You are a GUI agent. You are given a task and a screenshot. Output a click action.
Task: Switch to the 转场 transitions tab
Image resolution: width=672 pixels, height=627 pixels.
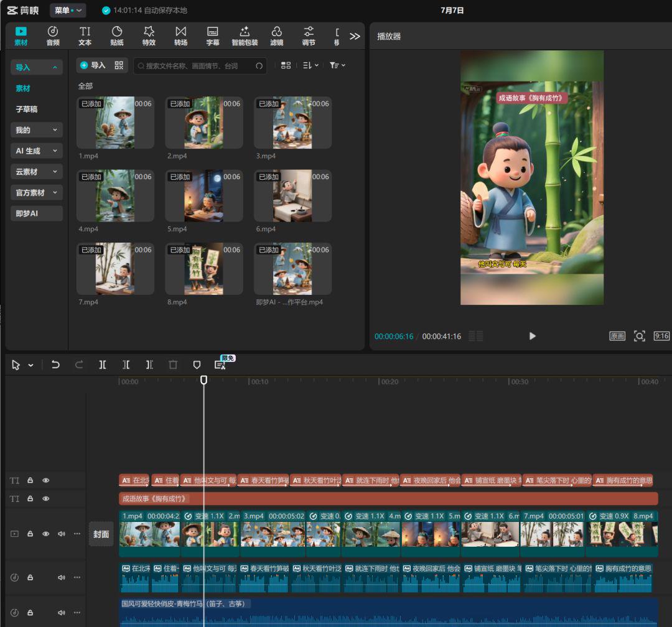click(x=180, y=35)
